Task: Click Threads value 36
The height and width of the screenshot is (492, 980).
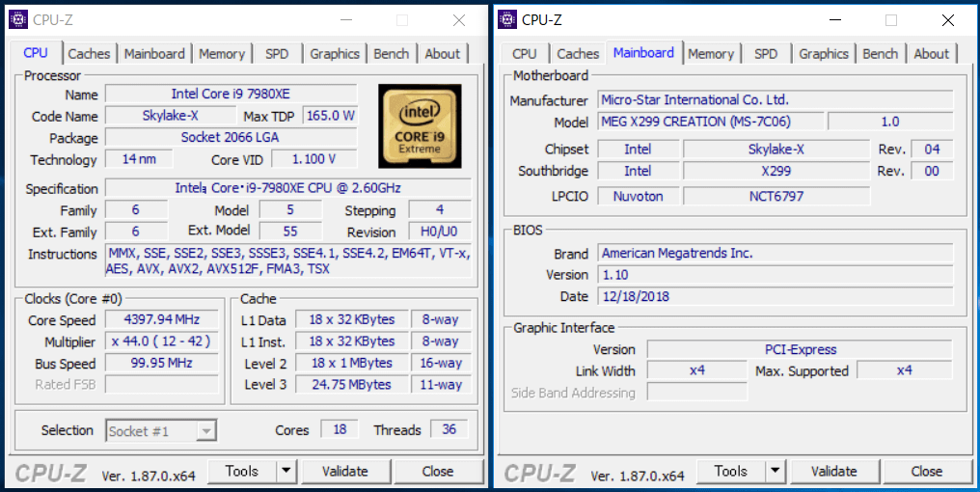Action: tap(449, 429)
